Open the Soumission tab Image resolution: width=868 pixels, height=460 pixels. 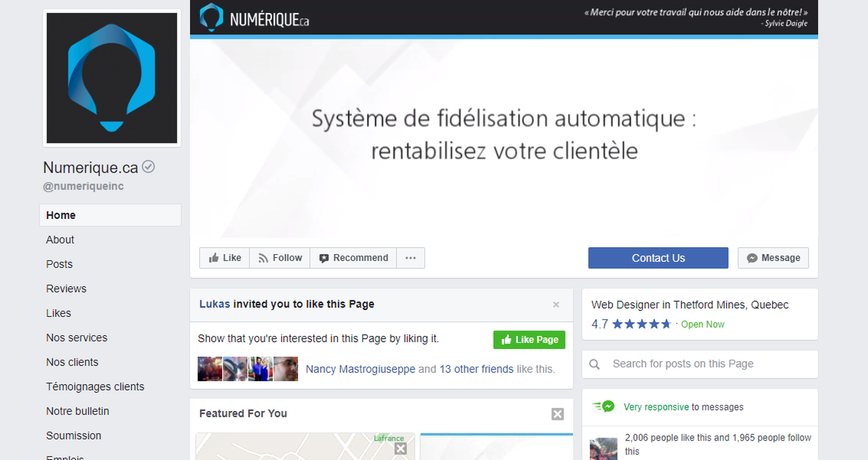(x=74, y=436)
